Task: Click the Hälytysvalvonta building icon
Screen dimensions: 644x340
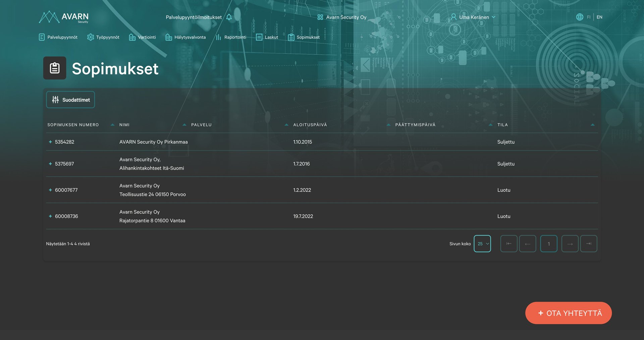Action: [x=169, y=37]
